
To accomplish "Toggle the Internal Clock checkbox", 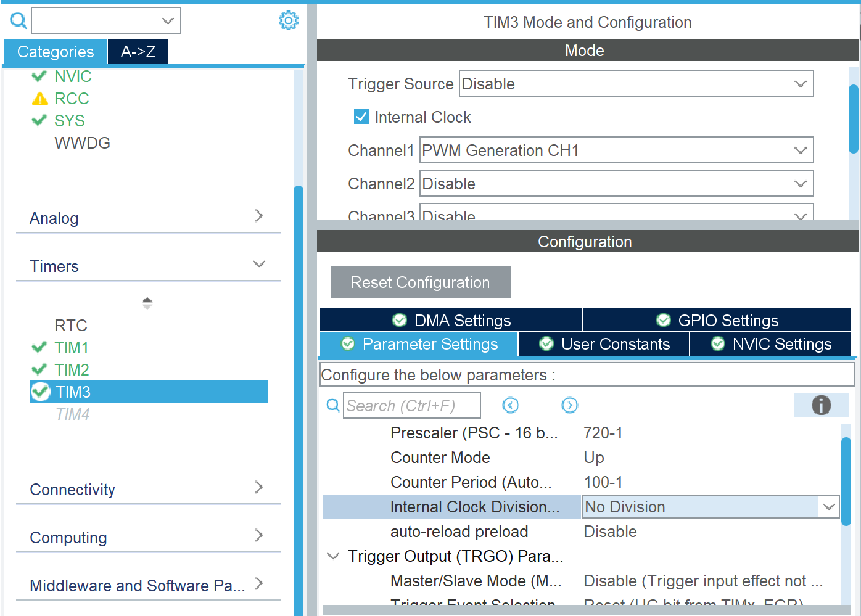I will 361,117.
